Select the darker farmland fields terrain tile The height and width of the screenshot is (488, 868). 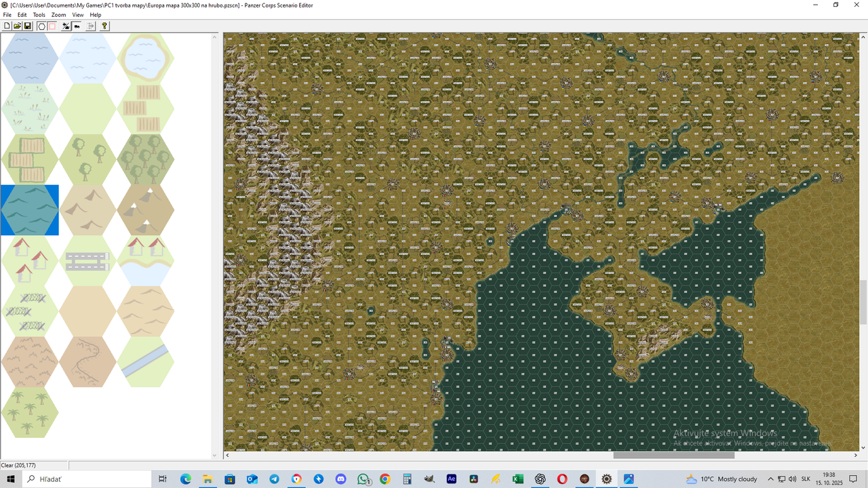click(29, 159)
